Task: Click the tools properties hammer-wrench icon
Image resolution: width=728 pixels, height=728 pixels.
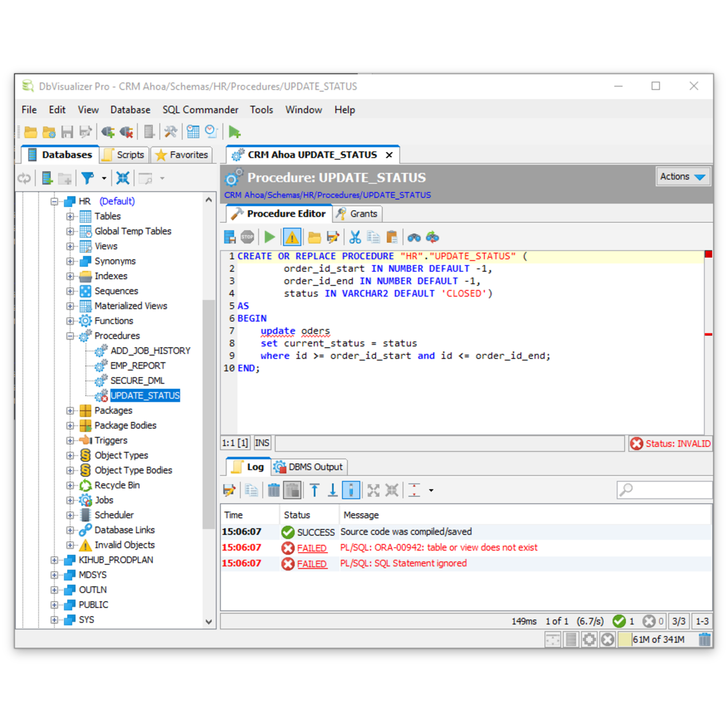Action: 171,132
